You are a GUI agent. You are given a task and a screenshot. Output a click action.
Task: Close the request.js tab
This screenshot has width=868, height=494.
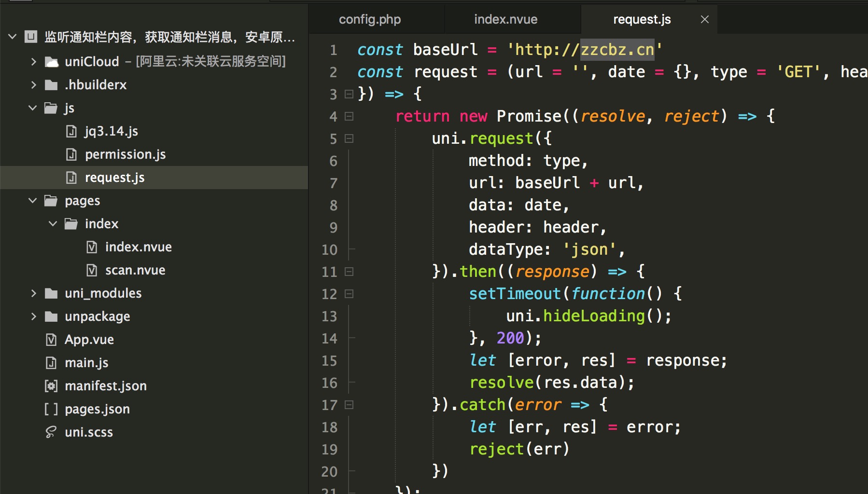pos(704,19)
